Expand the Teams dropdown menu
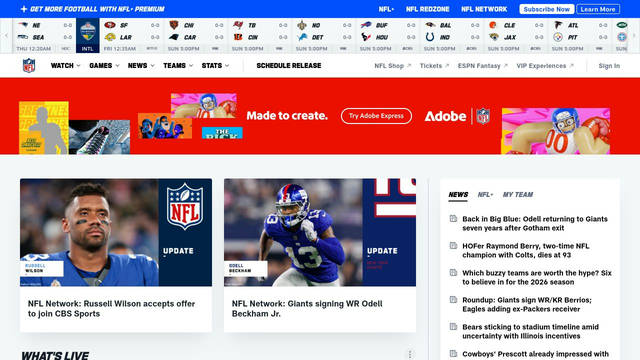 (178, 65)
